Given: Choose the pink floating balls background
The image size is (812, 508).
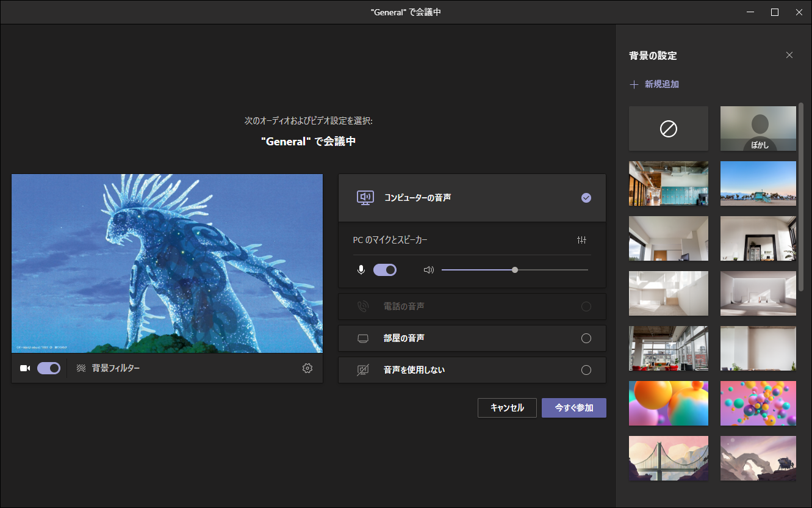Looking at the screenshot, I should (x=758, y=404).
